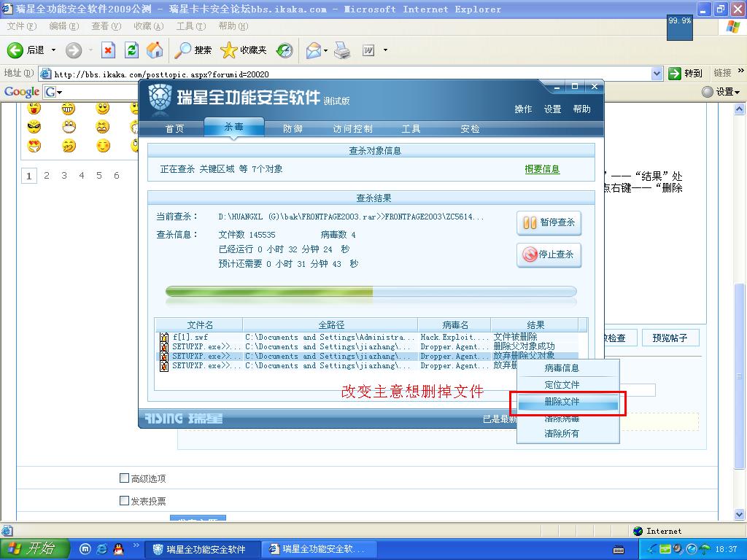Click the Rising 设置 menu link
Screen dimensions: 747x560
[x=553, y=109]
